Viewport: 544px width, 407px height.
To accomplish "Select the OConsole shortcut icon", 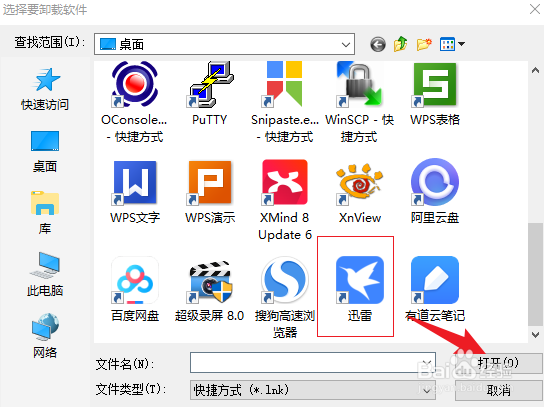I will (135, 84).
